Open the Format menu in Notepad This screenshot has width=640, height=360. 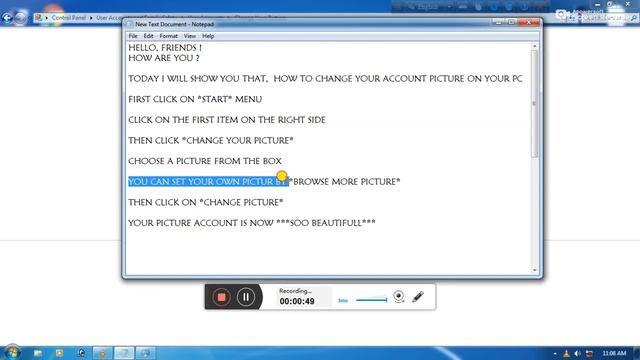coord(169,36)
